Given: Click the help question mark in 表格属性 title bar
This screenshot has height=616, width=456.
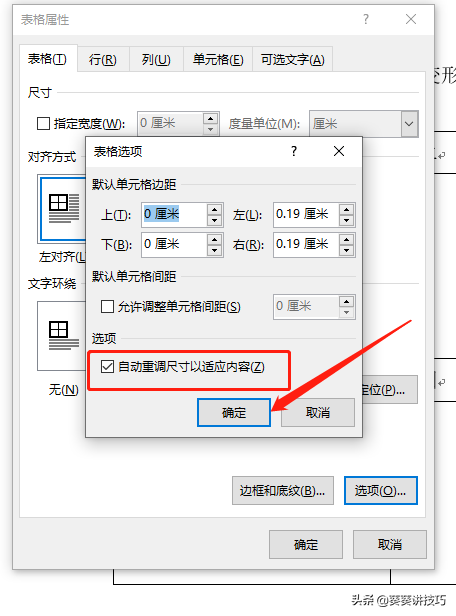Looking at the screenshot, I should 366,19.
